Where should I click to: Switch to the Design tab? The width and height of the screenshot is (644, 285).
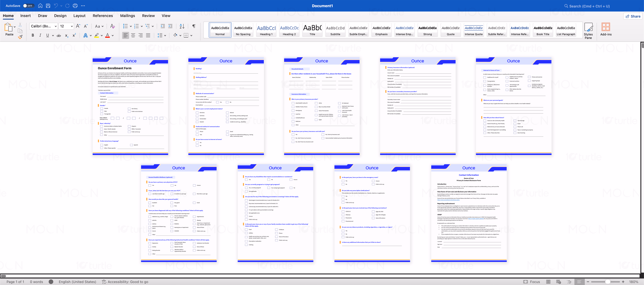coord(60,16)
